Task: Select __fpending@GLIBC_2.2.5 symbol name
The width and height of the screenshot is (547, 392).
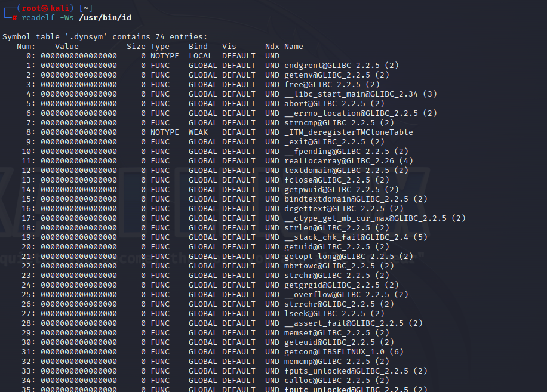Action: [x=337, y=151]
